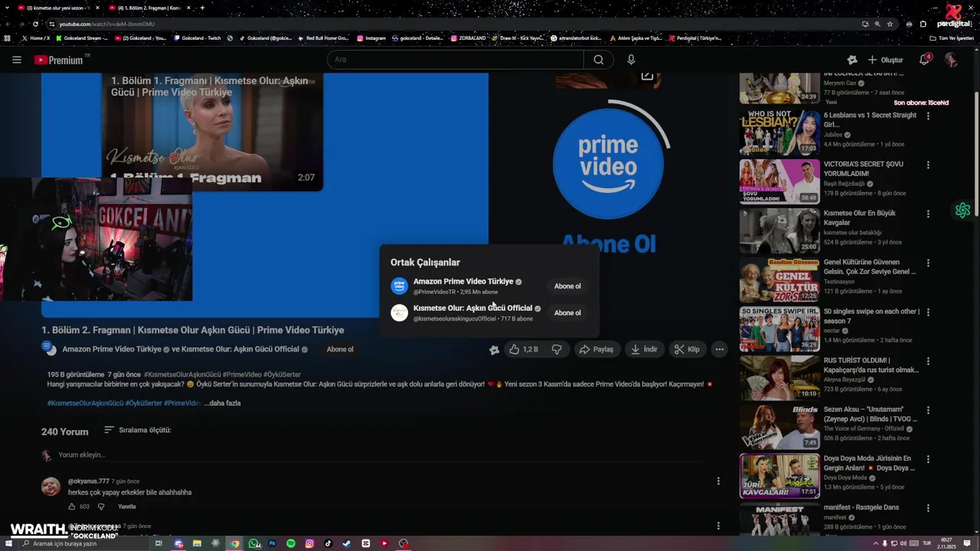Image resolution: width=980 pixels, height=551 pixels.
Task: Click Abone ol under the video title
Action: [340, 349]
